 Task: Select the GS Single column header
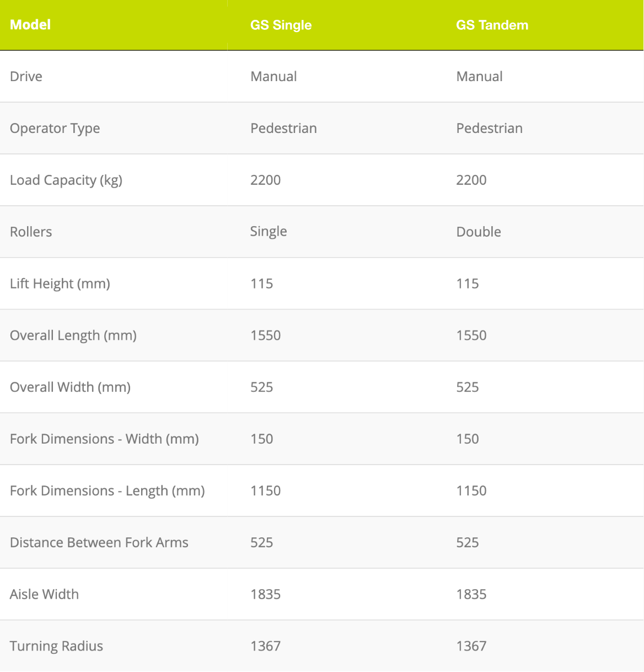click(x=281, y=25)
